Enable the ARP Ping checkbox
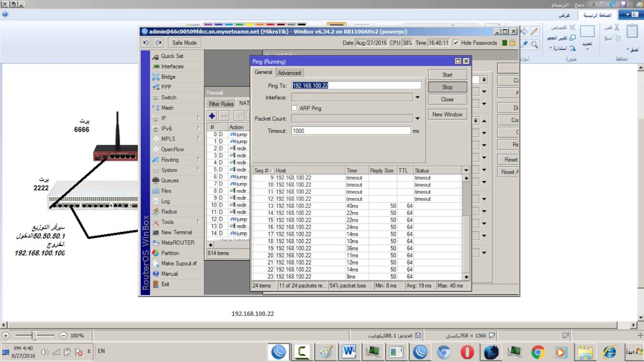Screen dimensions: 644x362 coord(294,108)
